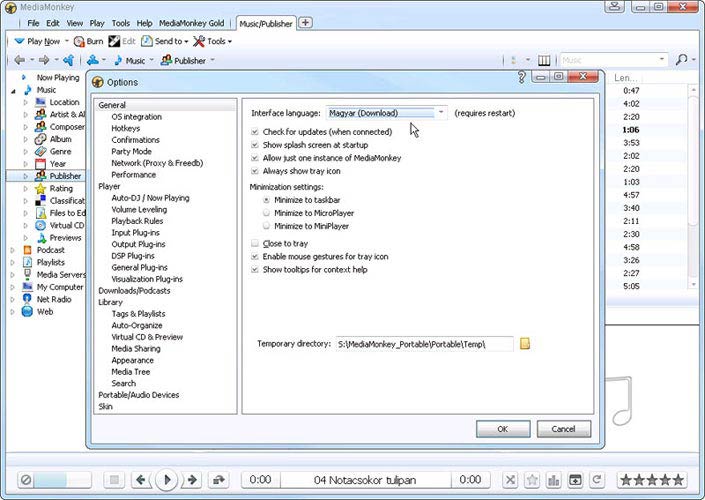Click the Burn disc toolbar icon
The width and height of the screenshot is (705, 500).
coord(87,41)
